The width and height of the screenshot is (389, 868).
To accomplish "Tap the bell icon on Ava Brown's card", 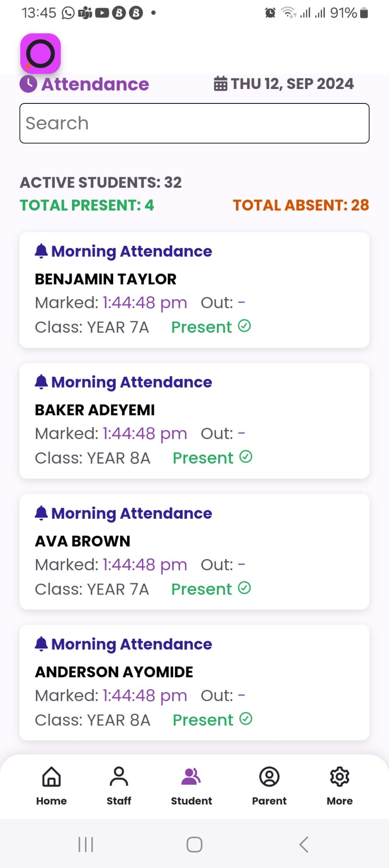I will click(x=41, y=513).
